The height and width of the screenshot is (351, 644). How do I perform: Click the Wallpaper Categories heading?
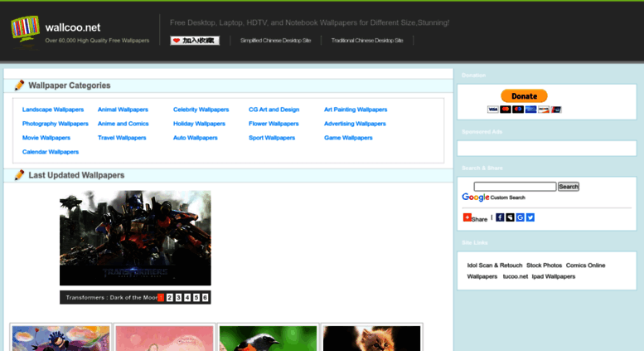pos(70,85)
